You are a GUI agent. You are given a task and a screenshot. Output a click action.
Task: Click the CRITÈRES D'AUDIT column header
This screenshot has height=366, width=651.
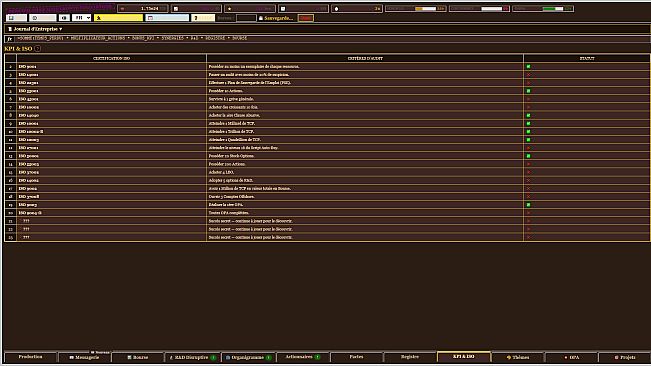point(365,59)
